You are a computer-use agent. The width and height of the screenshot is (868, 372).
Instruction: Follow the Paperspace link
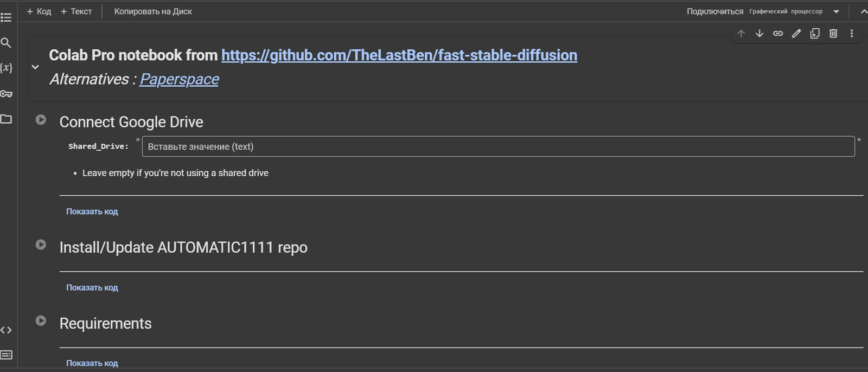coord(180,79)
